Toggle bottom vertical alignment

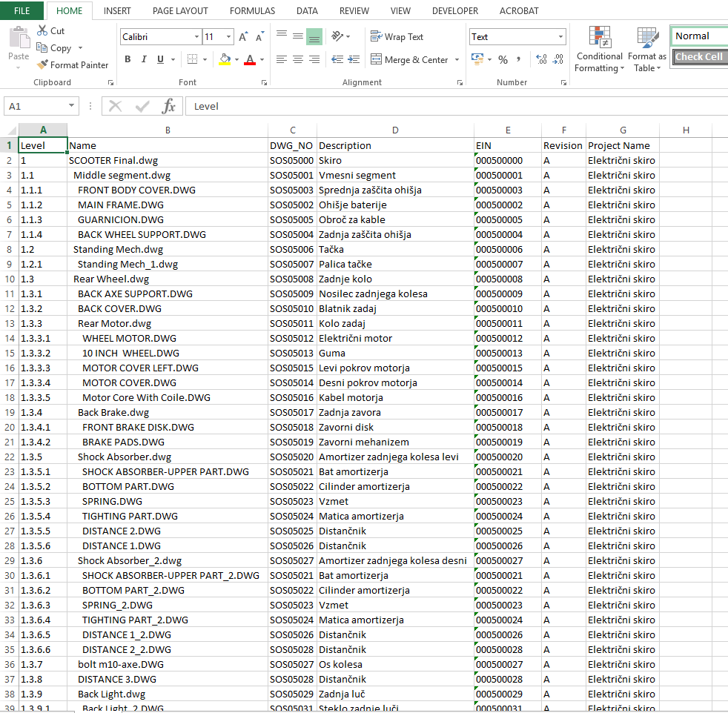[314, 36]
